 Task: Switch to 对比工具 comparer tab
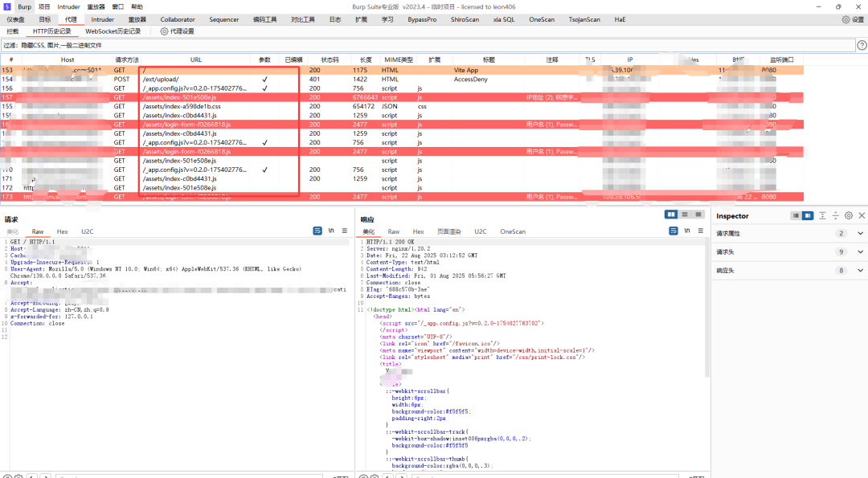[x=303, y=19]
